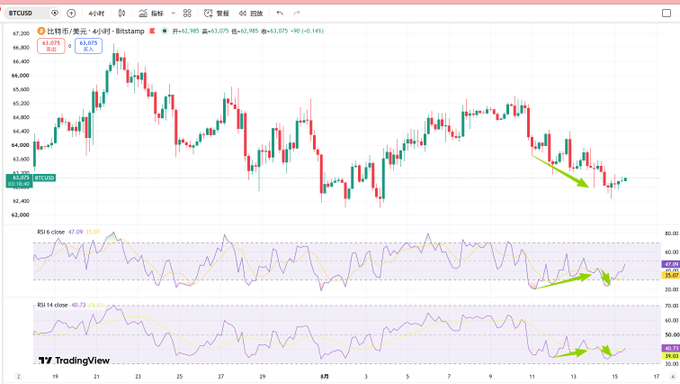The image size is (680, 384).
Task: Click the red 63,075 sell button
Action: pos(51,46)
